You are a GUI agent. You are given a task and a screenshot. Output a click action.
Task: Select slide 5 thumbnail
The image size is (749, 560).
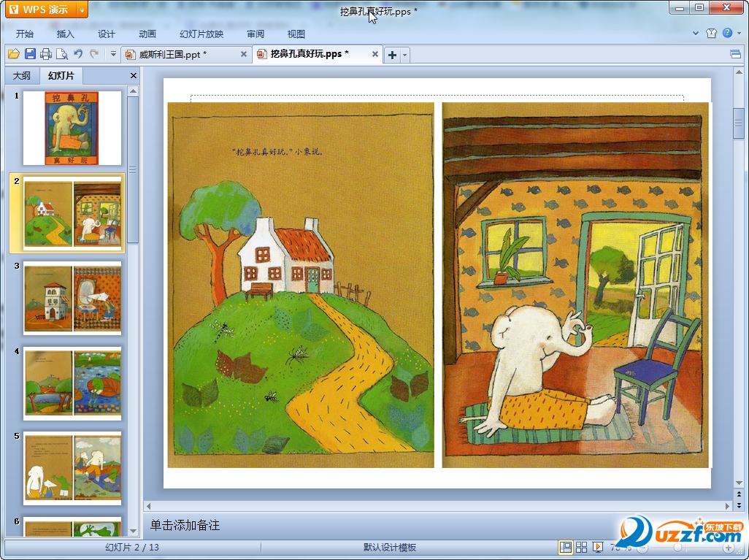tap(72, 468)
